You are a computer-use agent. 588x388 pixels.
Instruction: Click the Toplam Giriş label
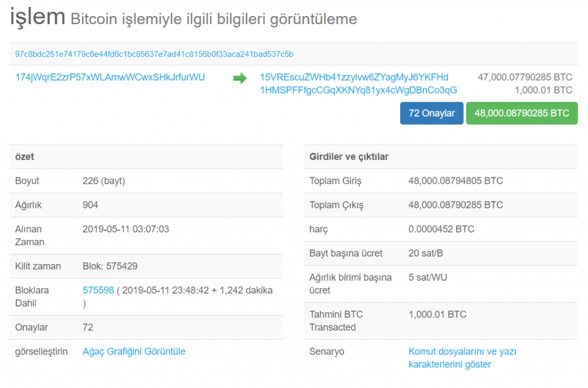pyautogui.click(x=335, y=181)
